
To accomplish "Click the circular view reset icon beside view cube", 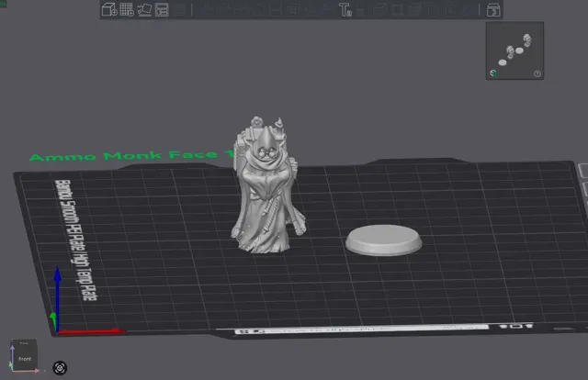I will (60, 368).
